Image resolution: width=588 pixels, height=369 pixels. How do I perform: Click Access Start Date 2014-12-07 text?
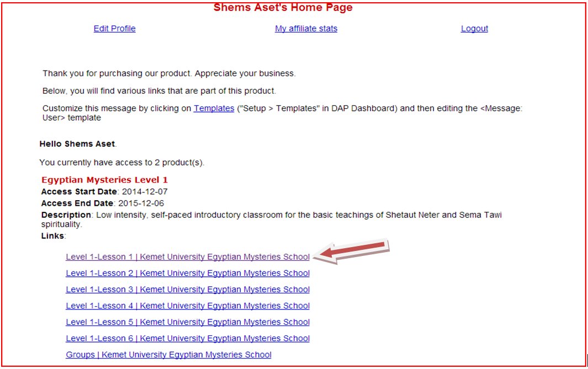pos(104,191)
